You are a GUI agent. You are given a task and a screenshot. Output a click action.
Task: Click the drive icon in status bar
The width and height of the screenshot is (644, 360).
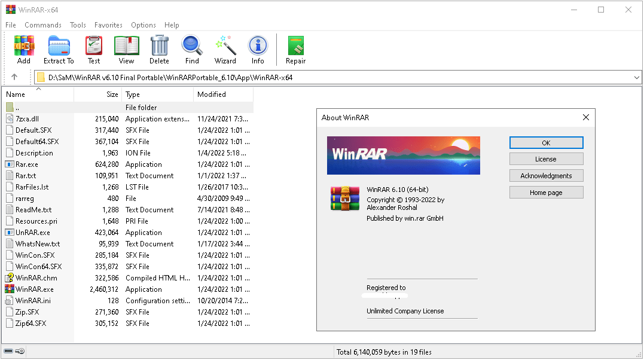tap(8, 352)
